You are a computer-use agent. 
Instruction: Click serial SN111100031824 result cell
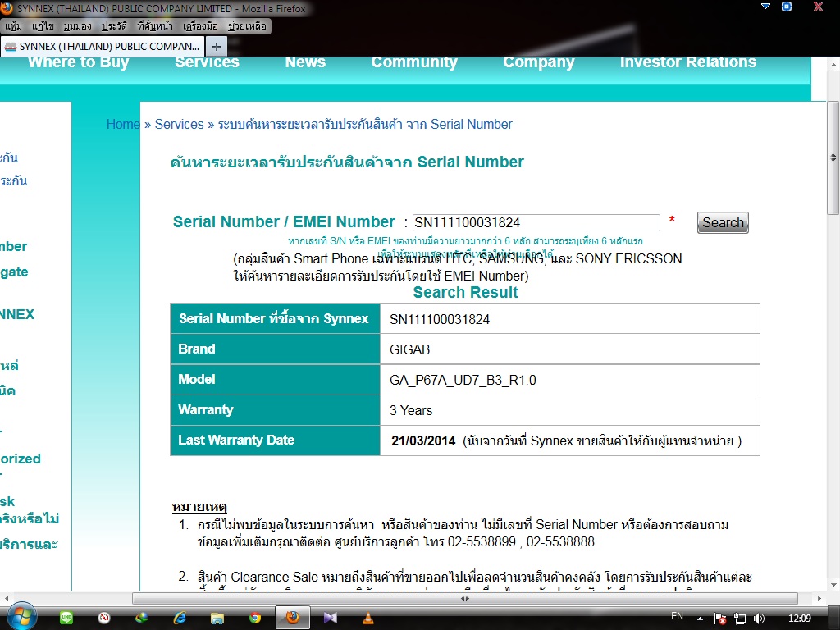click(x=569, y=319)
